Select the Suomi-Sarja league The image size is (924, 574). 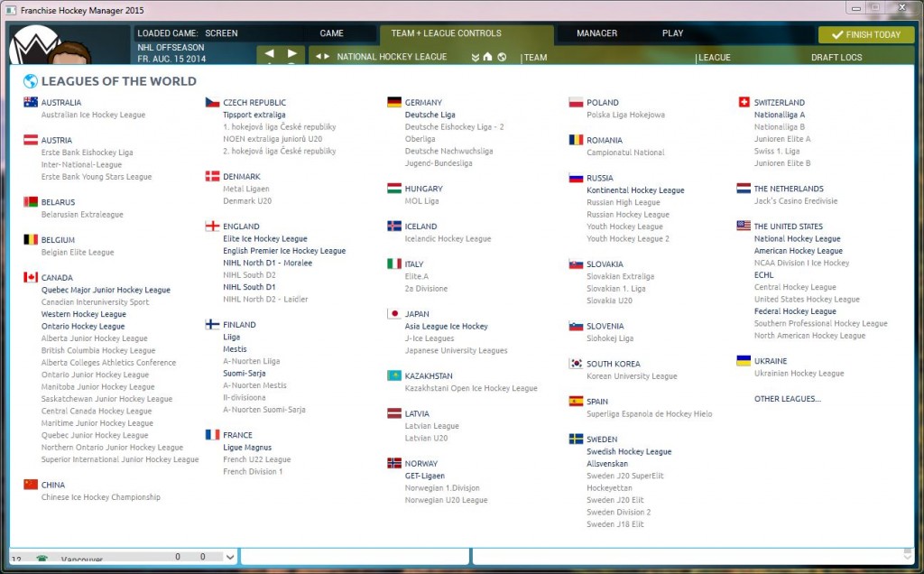[244, 373]
